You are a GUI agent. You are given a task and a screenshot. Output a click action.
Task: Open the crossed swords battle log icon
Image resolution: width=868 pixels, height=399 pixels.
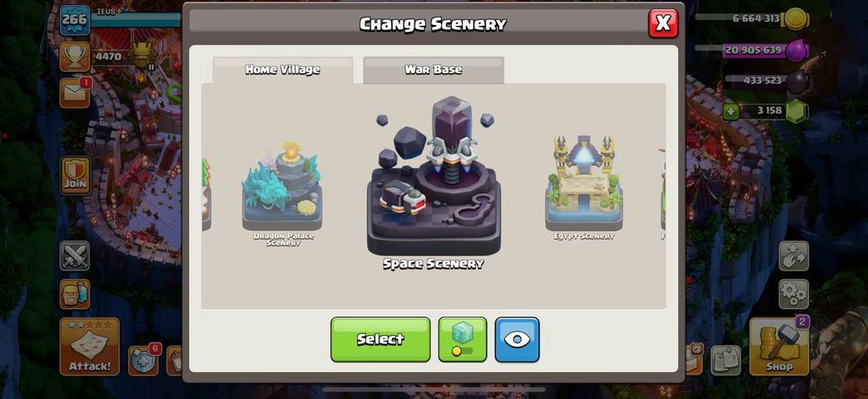[x=75, y=256]
